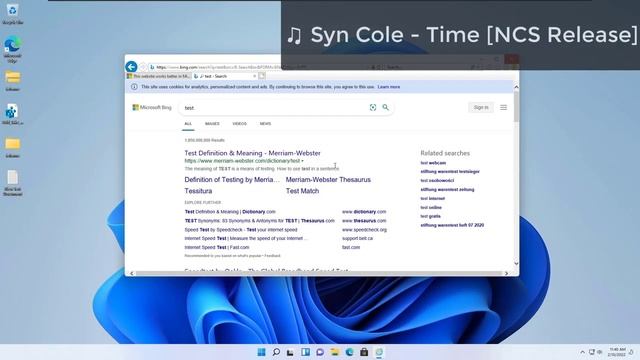Expand the dropdown arrow beside merriam-webster URL

tap(302, 161)
